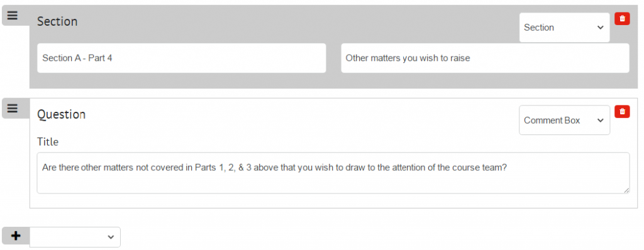Open the Section type dropdown
Screen dimensions: 644x250
pos(564,28)
